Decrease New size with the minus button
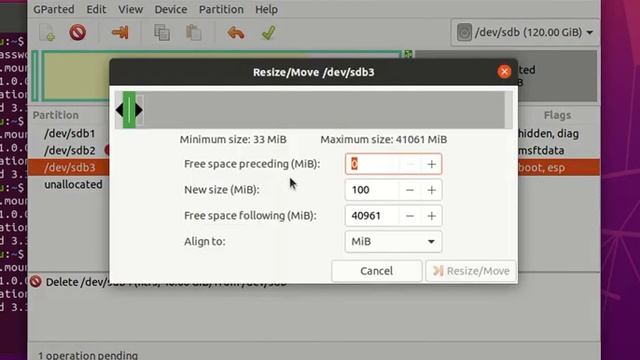The width and height of the screenshot is (640, 360). (x=410, y=190)
